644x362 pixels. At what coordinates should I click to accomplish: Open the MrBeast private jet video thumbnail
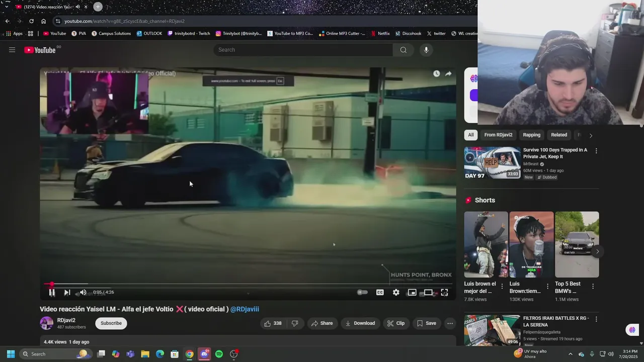pos(492,162)
